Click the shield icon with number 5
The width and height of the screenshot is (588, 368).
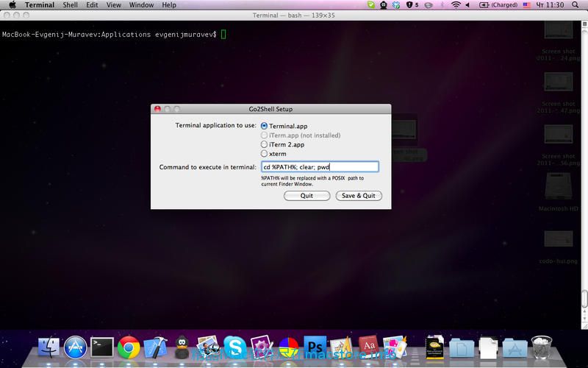click(412, 5)
